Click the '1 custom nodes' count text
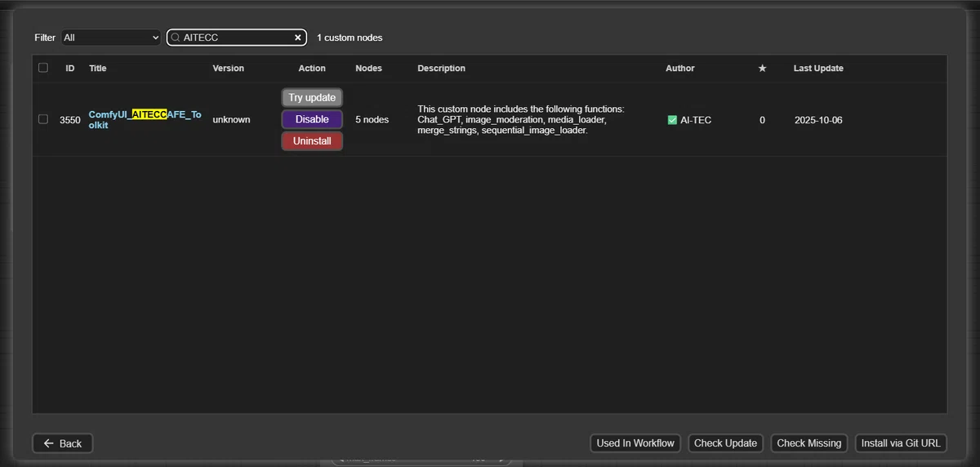The width and height of the screenshot is (980, 467). (350, 38)
